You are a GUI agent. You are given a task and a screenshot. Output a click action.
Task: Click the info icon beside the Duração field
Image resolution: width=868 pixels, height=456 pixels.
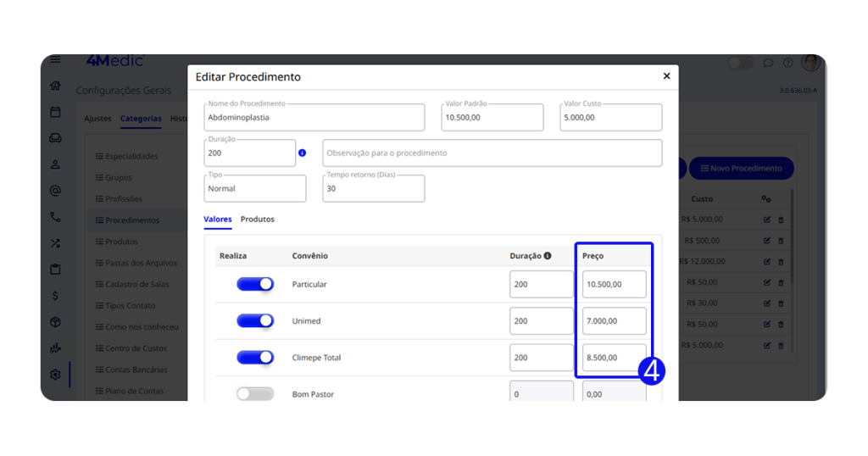303,153
